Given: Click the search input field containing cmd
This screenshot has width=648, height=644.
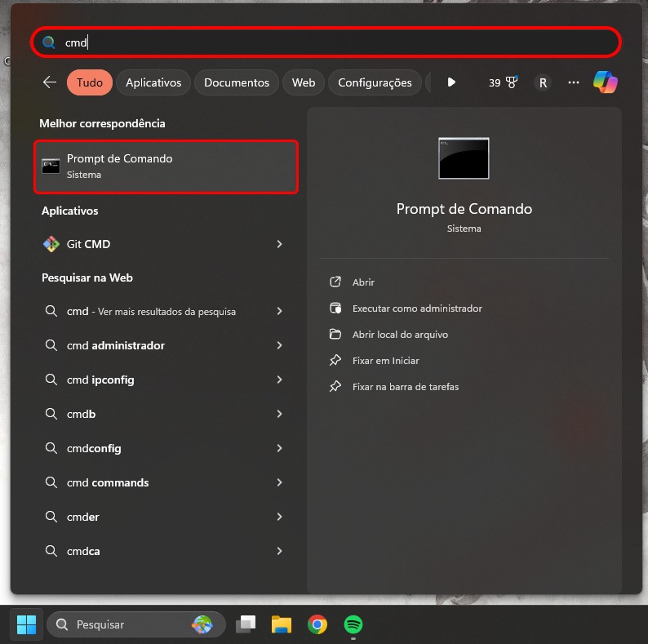Looking at the screenshot, I should (326, 42).
